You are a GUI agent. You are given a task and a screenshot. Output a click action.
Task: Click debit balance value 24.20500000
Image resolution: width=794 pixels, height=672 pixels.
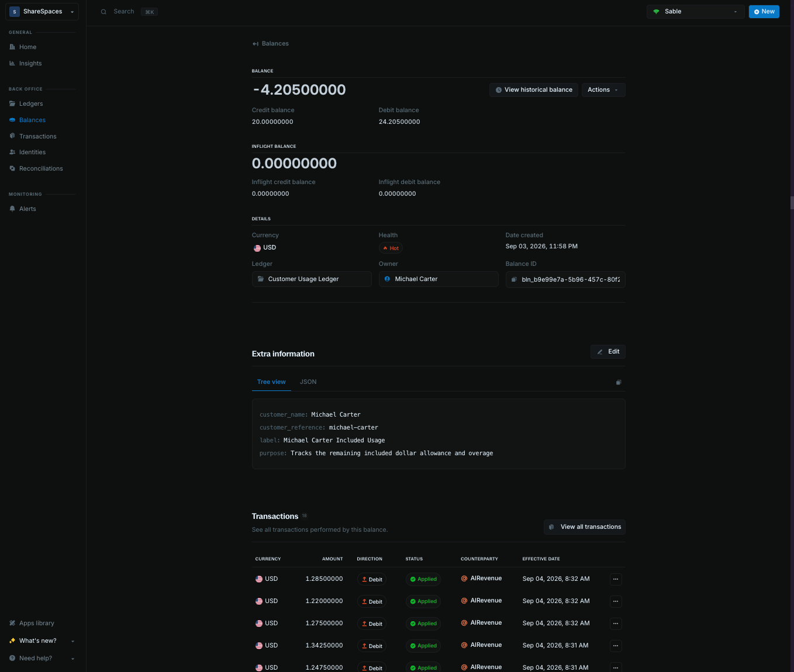click(399, 122)
